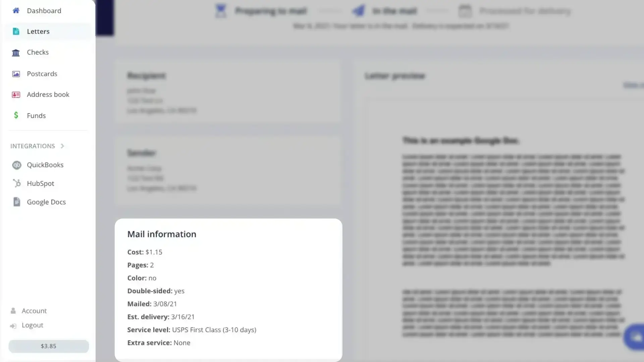Click the $3.85 funds balance button

pyautogui.click(x=48, y=346)
